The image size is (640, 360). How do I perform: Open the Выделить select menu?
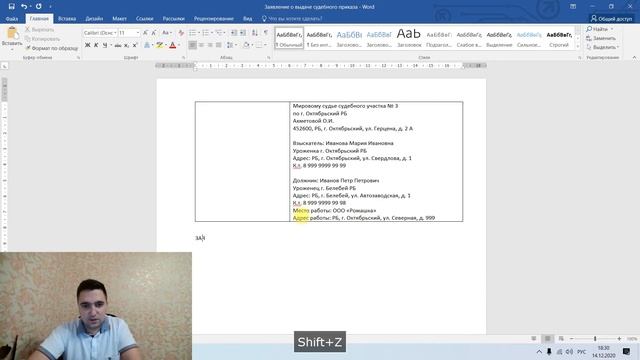(602, 47)
